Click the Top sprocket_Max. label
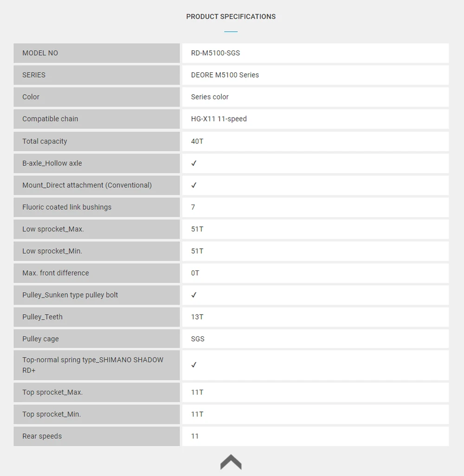 click(x=52, y=392)
